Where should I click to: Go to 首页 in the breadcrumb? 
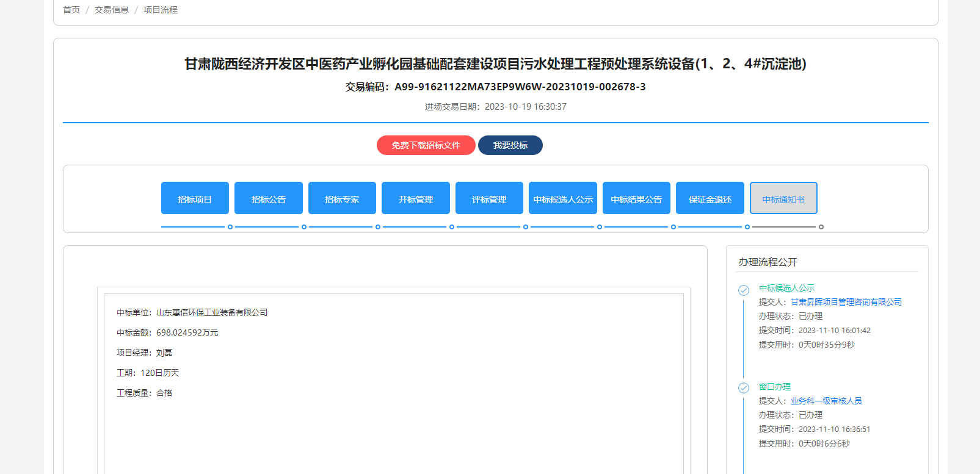click(71, 10)
